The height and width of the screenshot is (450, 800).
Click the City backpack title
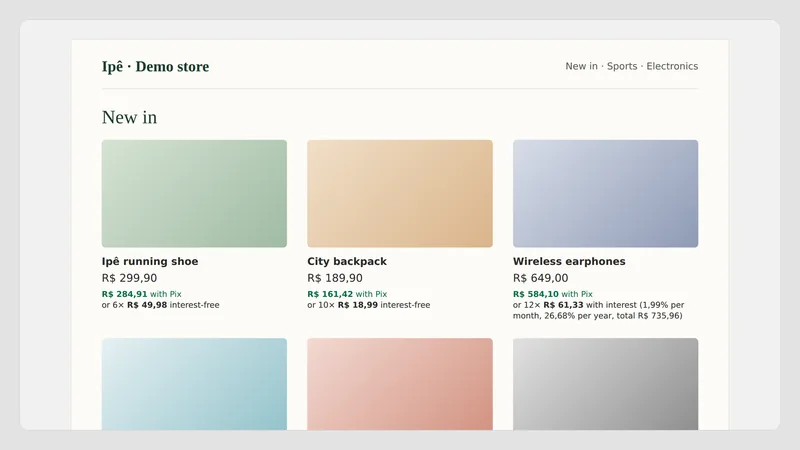pyautogui.click(x=347, y=261)
